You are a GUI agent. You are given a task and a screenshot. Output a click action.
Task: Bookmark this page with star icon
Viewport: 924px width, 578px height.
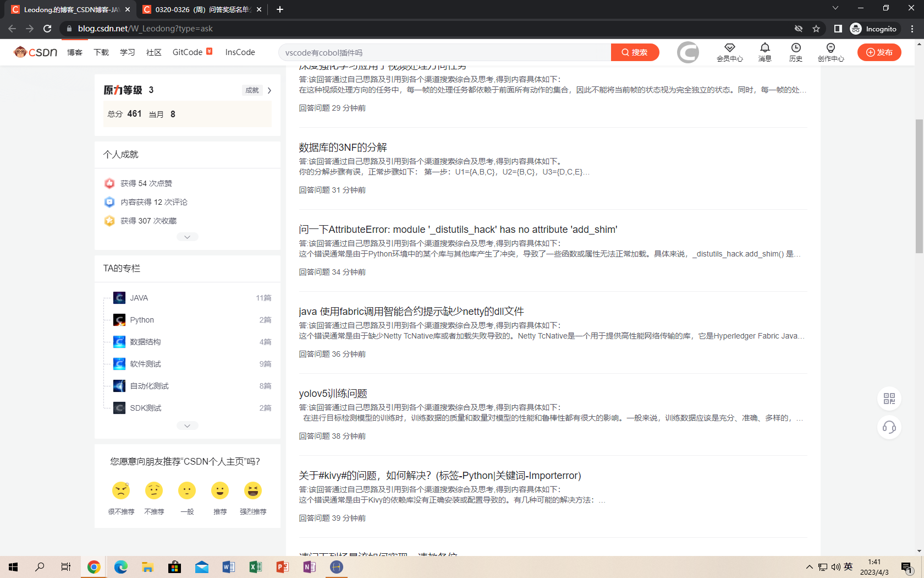point(816,29)
